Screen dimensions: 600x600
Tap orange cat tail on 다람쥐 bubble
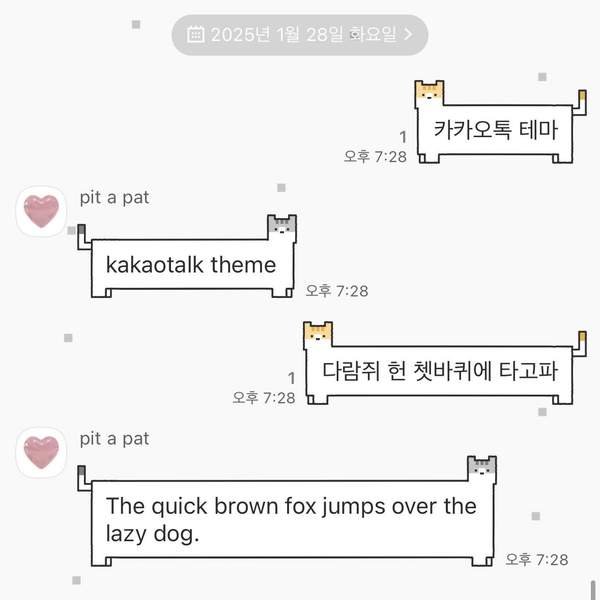tap(580, 344)
